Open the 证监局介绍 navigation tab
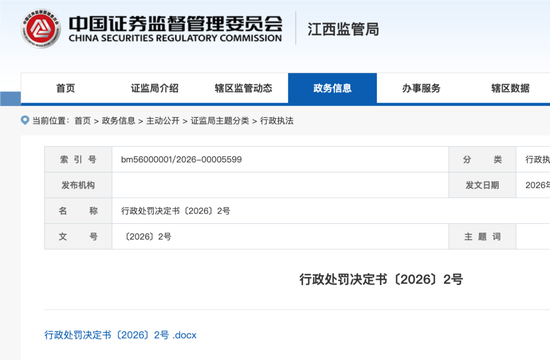The image size is (550, 360). 155,88
